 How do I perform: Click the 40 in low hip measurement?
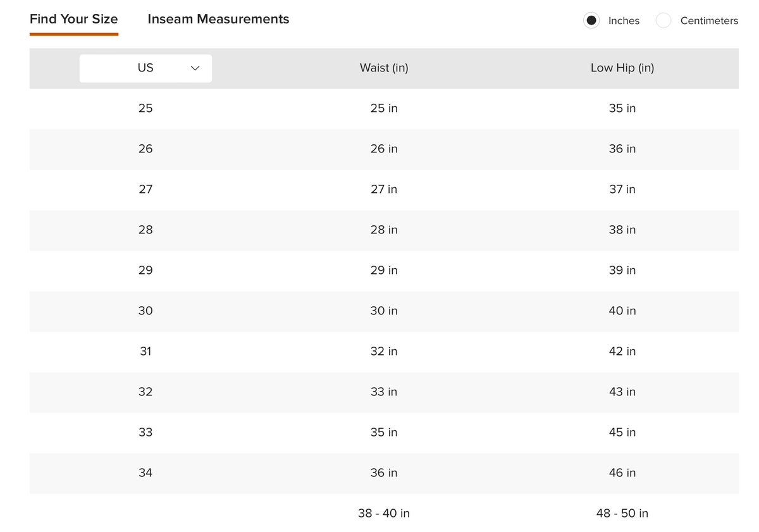coord(622,311)
